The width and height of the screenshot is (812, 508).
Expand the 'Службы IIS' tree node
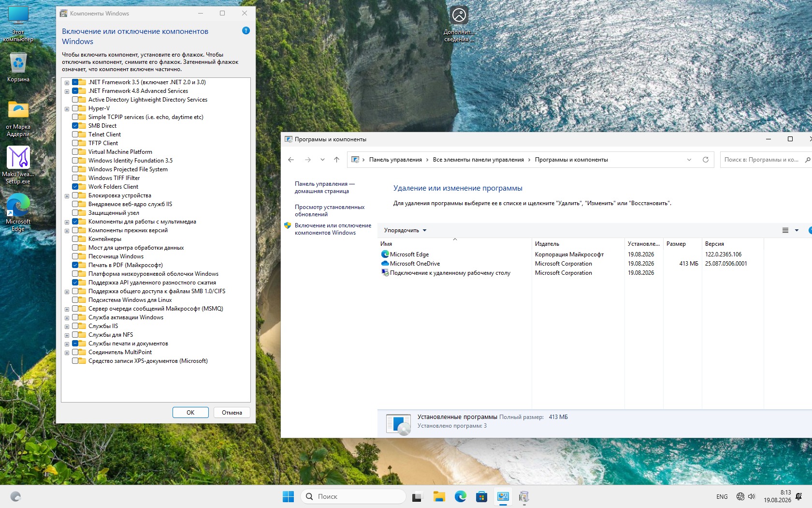coord(67,327)
